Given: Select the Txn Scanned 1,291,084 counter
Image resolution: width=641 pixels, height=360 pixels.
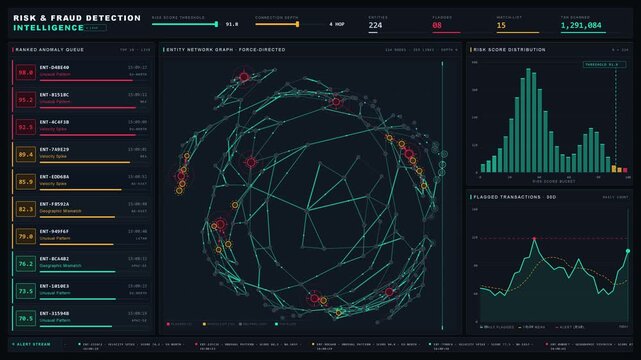Looking at the screenshot, I should pos(583,24).
